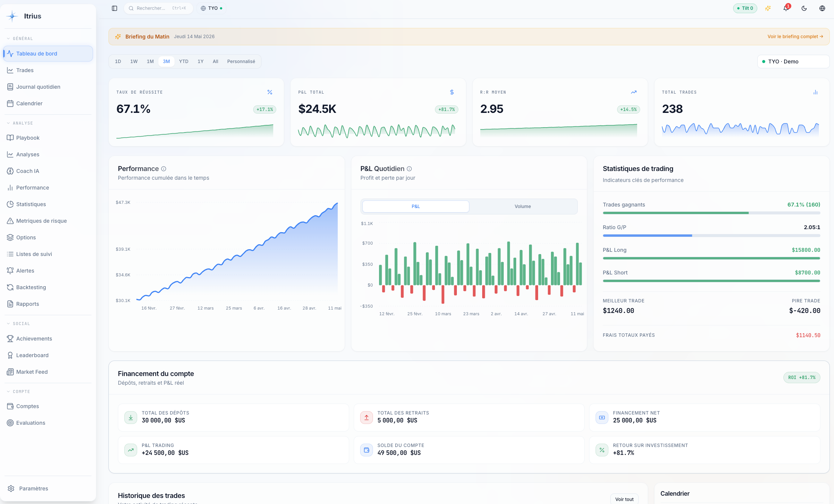The image size is (834, 504).
Task: Select the YTD time range tab
Action: click(x=184, y=62)
